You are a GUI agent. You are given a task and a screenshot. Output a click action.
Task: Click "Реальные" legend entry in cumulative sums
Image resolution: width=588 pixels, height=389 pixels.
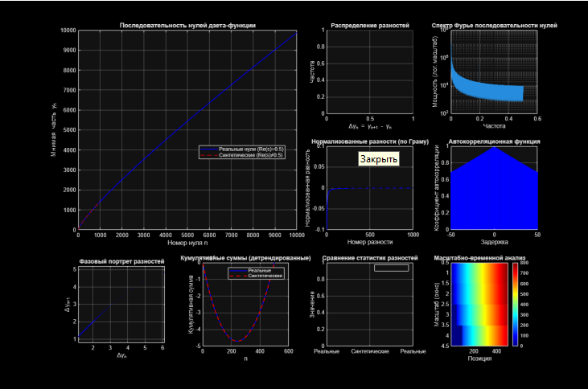pyautogui.click(x=260, y=271)
